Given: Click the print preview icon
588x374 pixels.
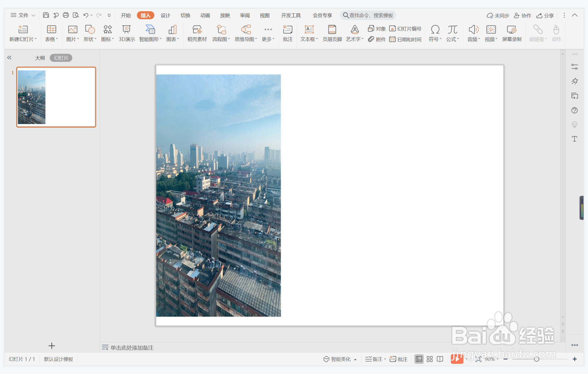Looking at the screenshot, I should (x=76, y=15).
